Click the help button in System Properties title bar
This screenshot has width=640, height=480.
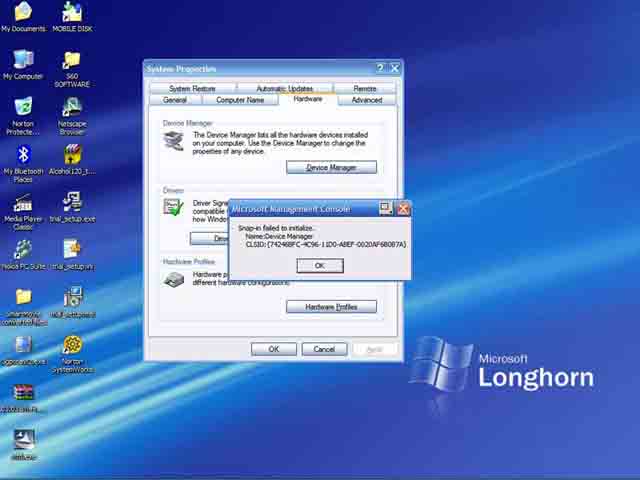(380, 68)
